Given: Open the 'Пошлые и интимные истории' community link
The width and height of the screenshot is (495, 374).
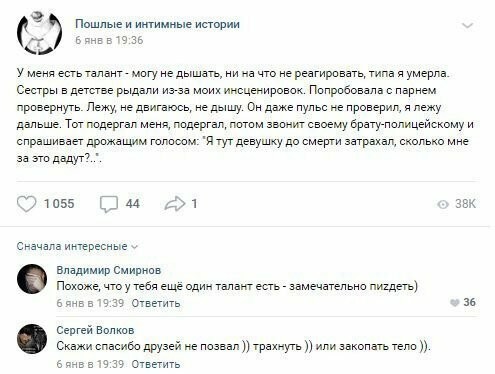Looking at the screenshot, I should pos(157,24).
